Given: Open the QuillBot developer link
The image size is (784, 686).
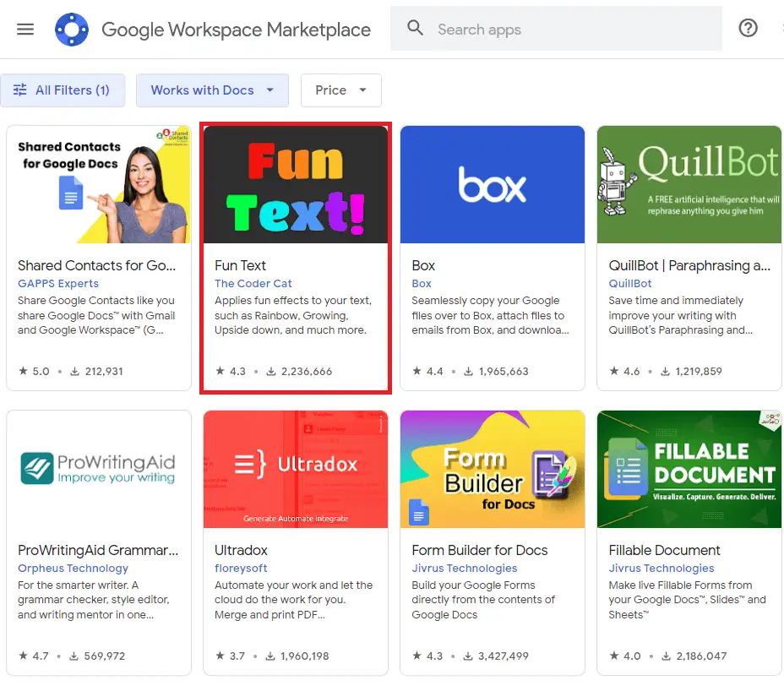Looking at the screenshot, I should (630, 284).
